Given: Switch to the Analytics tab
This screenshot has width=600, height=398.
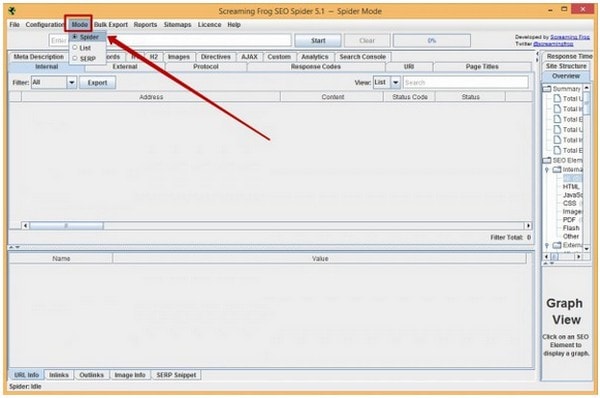Looking at the screenshot, I should [x=315, y=57].
